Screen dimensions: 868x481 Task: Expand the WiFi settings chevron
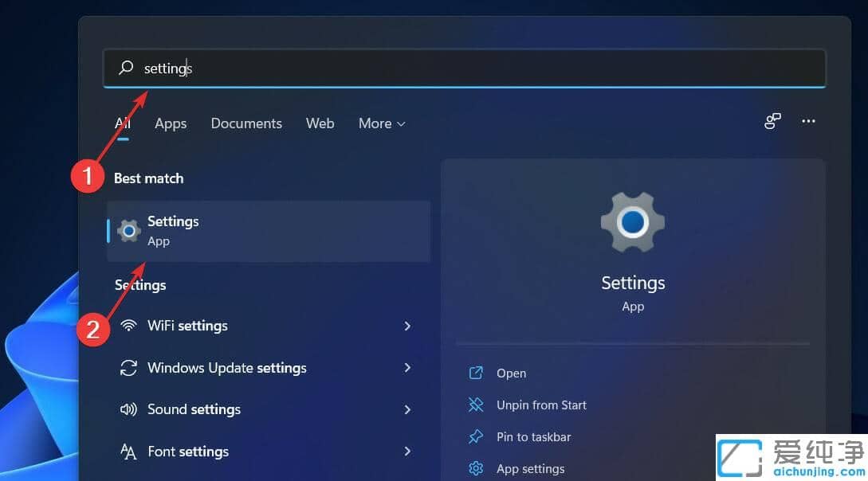[x=407, y=326]
